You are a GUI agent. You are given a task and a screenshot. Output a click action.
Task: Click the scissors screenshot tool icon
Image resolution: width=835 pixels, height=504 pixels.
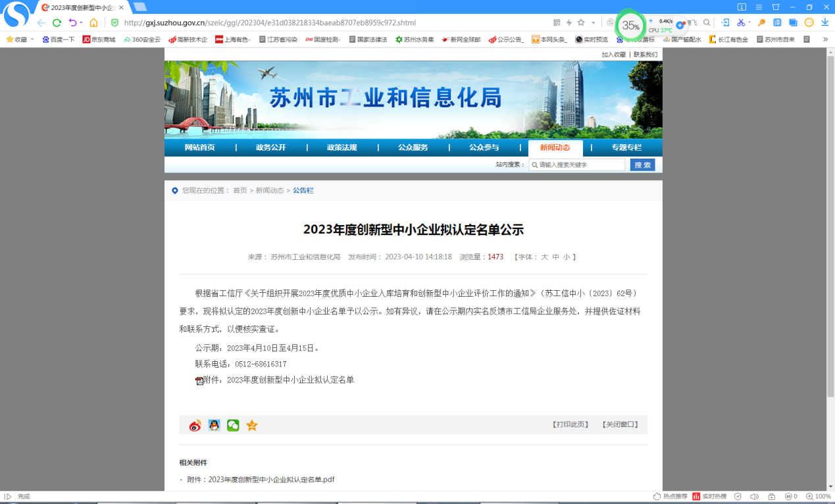(741, 22)
